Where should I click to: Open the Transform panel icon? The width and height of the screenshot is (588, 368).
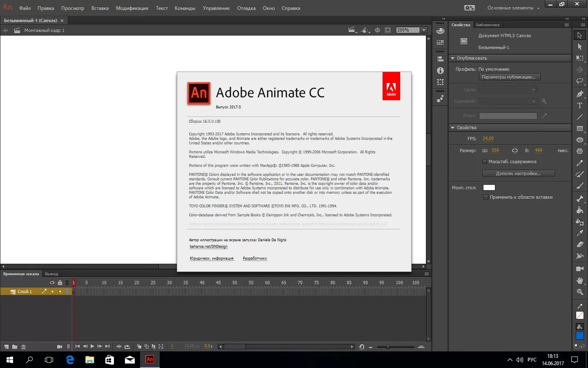click(440, 82)
